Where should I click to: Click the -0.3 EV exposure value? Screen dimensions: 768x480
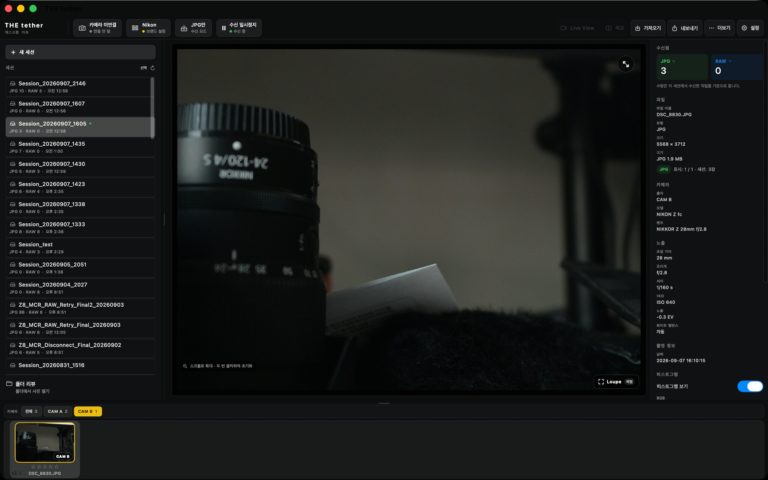[665, 317]
